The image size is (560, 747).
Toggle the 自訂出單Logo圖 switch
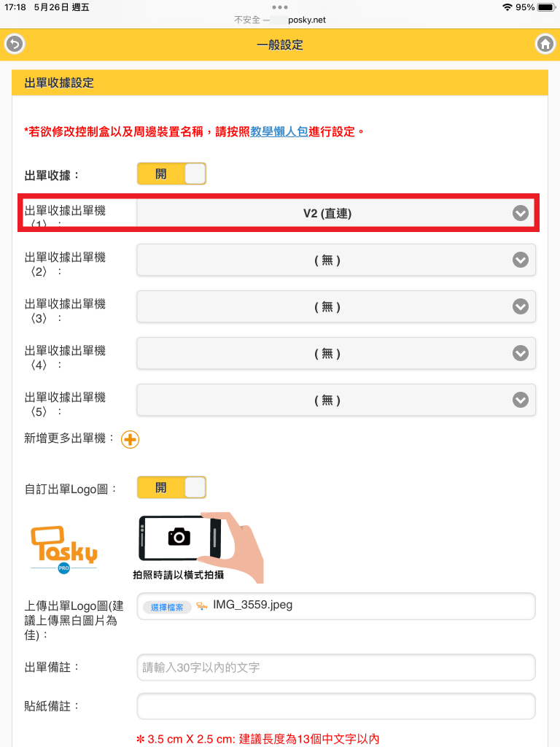click(x=171, y=487)
